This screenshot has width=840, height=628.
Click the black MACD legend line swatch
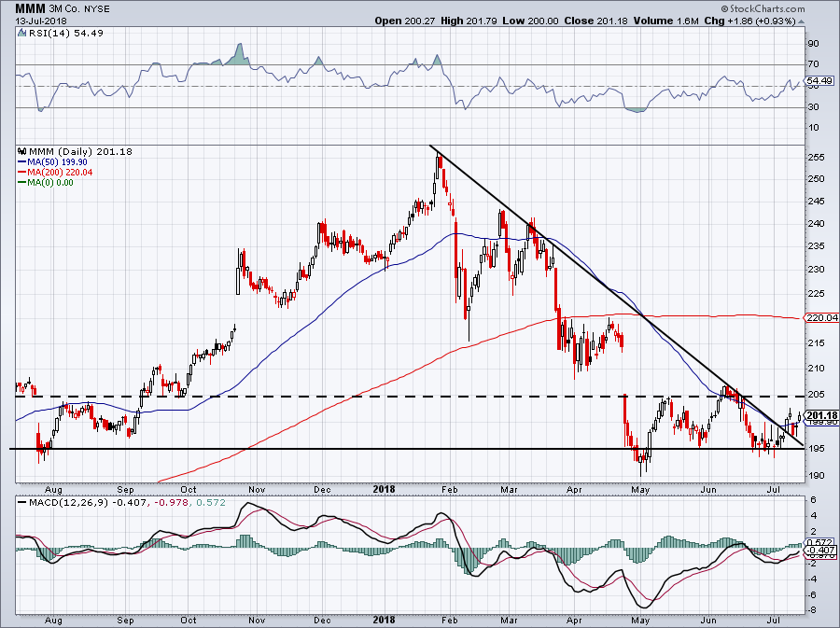pos(22,503)
